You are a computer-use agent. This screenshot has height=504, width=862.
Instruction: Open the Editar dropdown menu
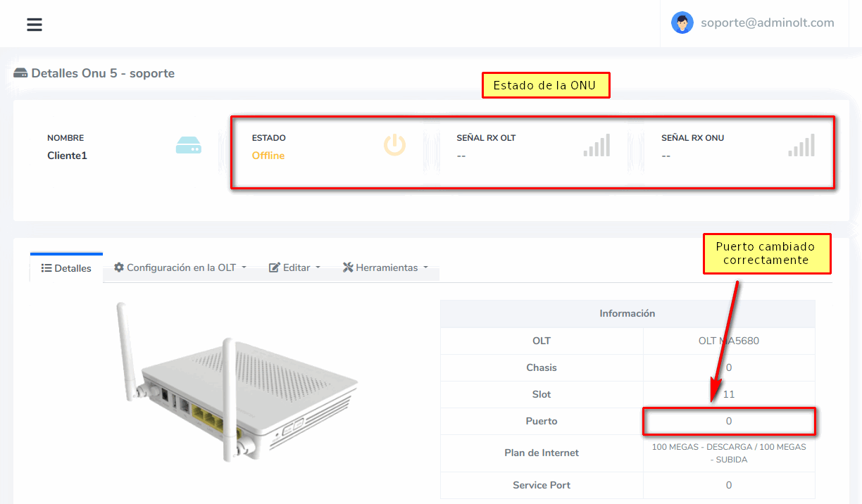pos(295,267)
